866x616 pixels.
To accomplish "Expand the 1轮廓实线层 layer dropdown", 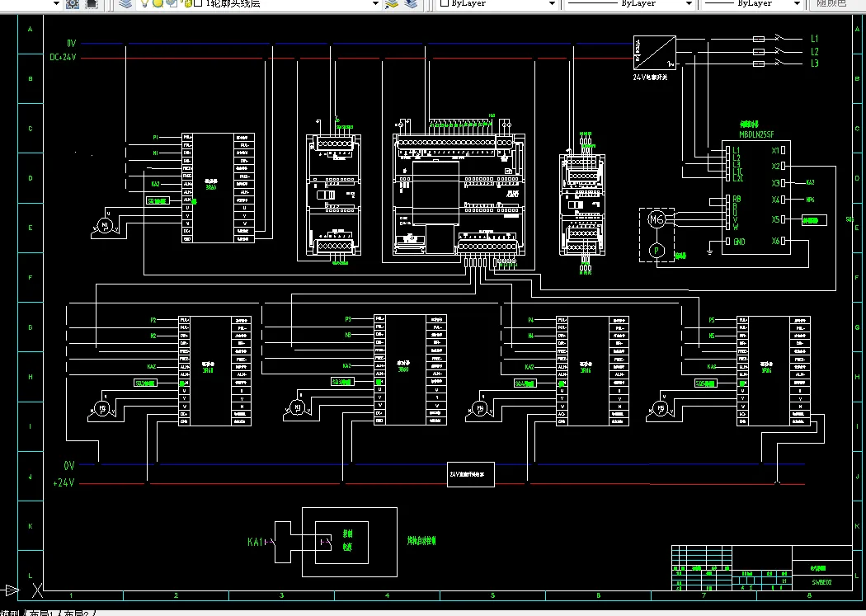I will (375, 3).
